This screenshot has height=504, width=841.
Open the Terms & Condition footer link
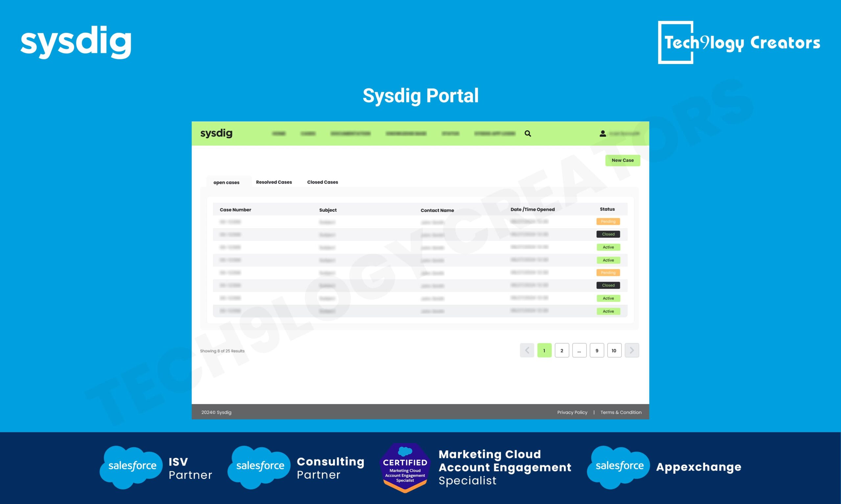click(621, 412)
